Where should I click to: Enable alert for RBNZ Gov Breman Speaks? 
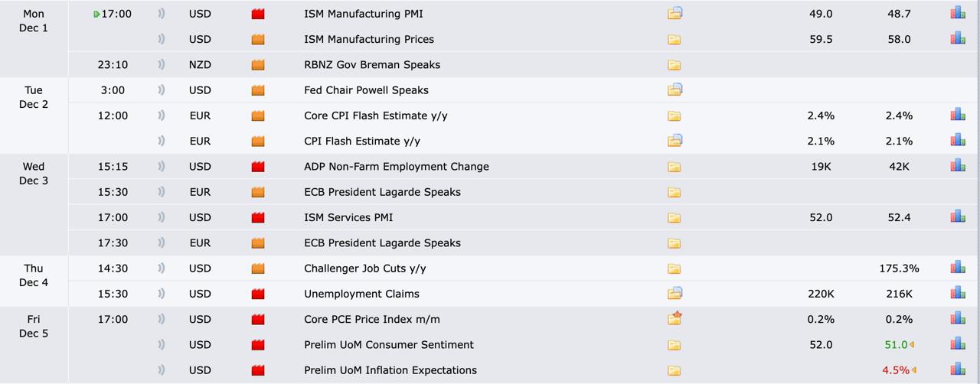pos(162,65)
